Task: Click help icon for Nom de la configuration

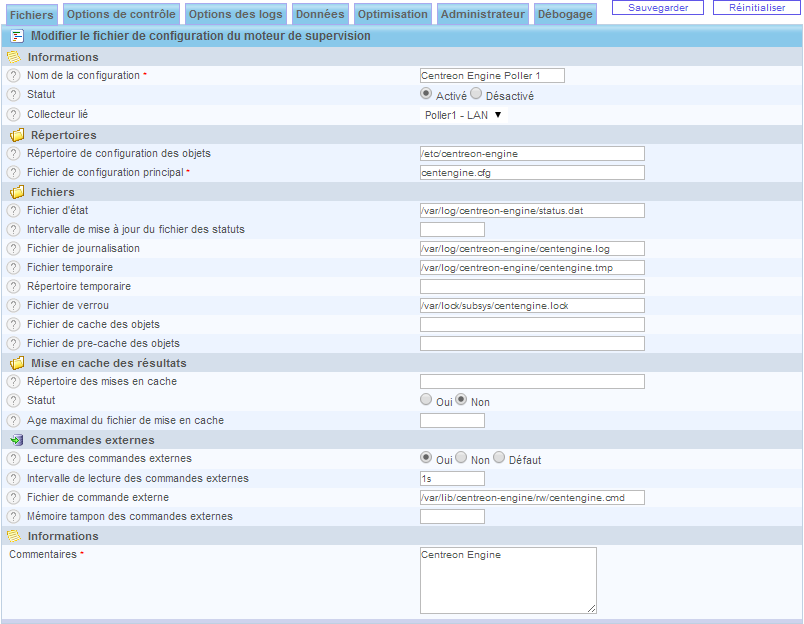Action: [13, 76]
